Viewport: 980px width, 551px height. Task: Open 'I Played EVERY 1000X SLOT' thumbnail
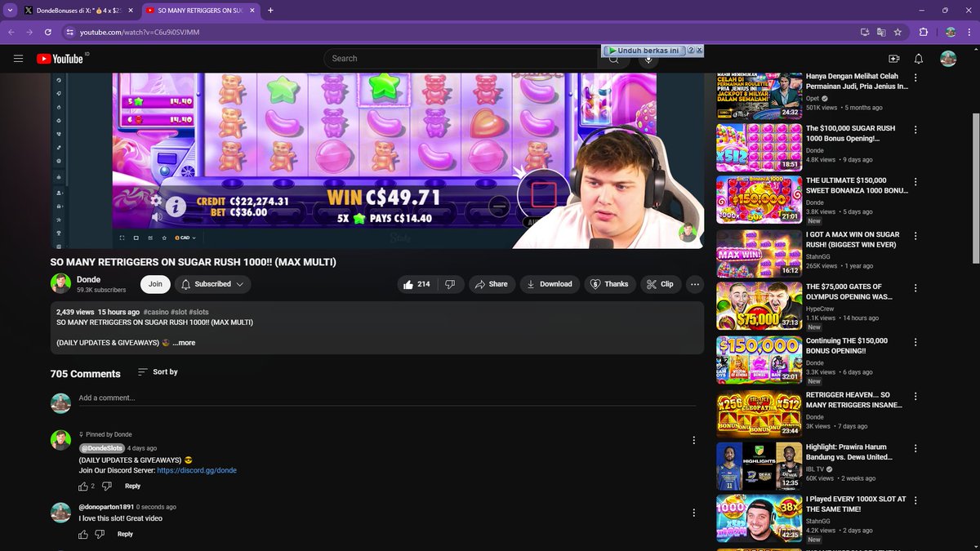757,518
